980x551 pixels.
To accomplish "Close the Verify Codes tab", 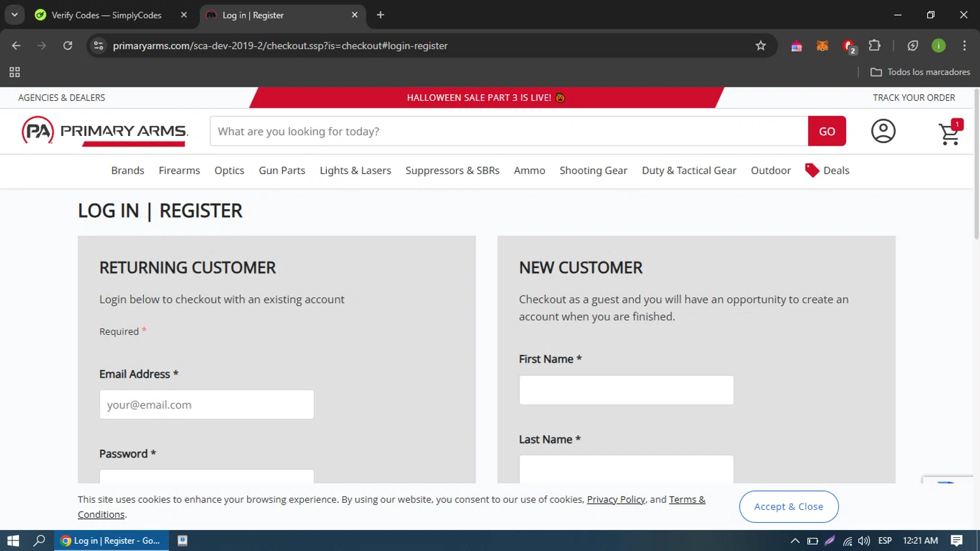I will [184, 15].
